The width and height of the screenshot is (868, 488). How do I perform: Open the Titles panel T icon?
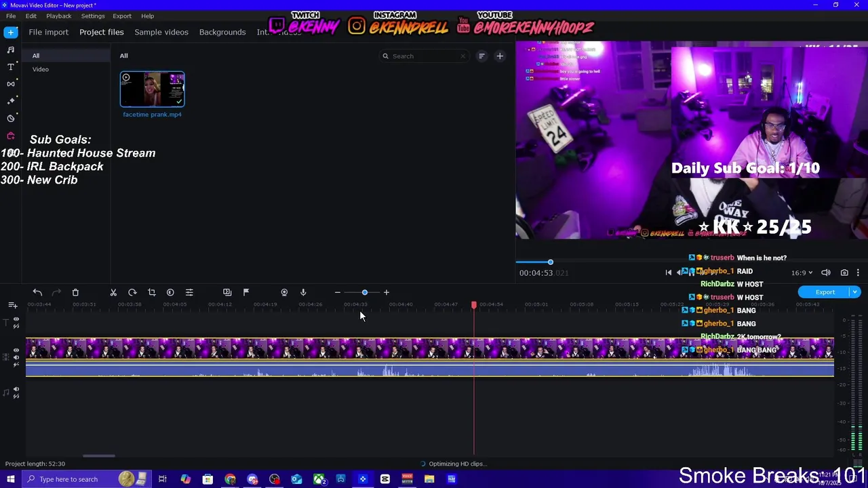click(x=11, y=66)
